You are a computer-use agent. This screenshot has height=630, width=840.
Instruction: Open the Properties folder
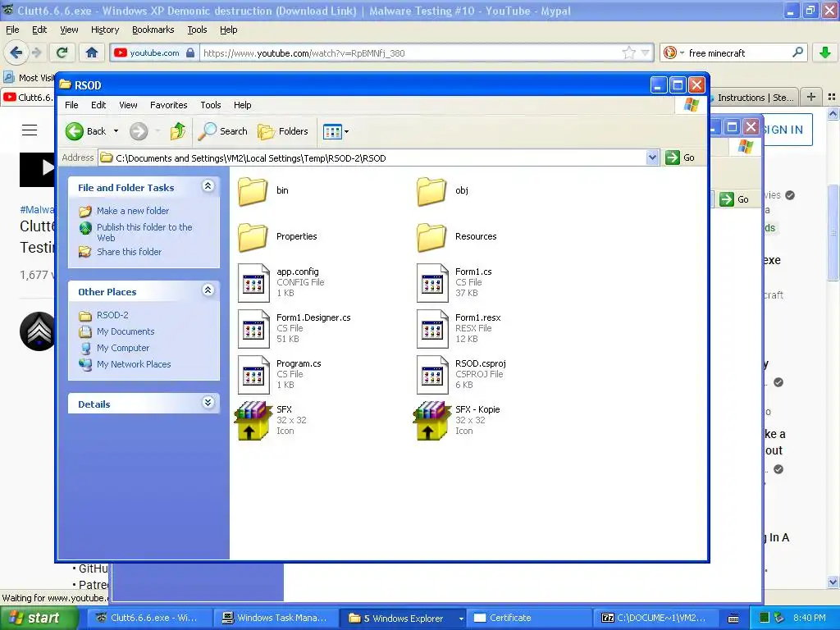(x=253, y=237)
